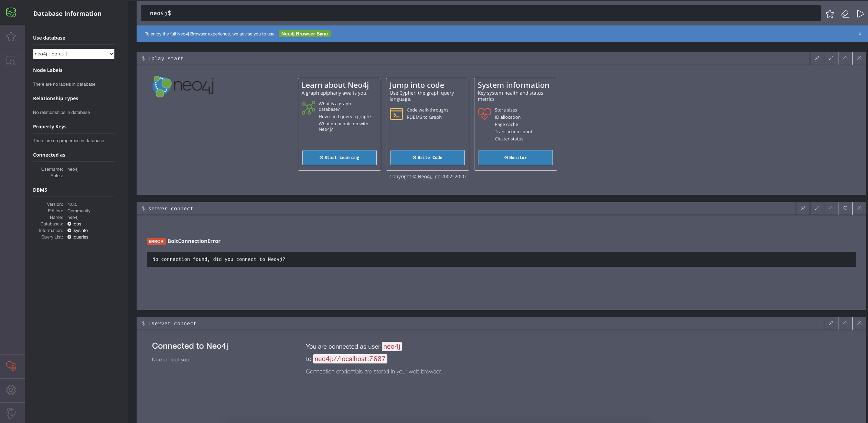
Task: Run the query with the play icon
Action: pyautogui.click(x=860, y=14)
